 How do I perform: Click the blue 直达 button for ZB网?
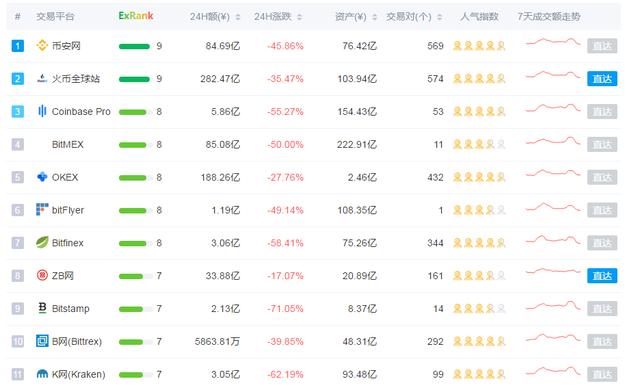click(x=602, y=276)
